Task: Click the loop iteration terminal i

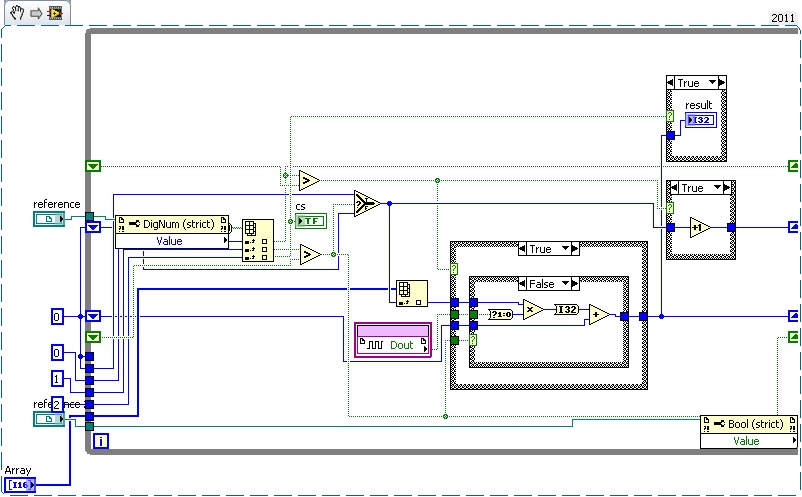Action: point(101,440)
